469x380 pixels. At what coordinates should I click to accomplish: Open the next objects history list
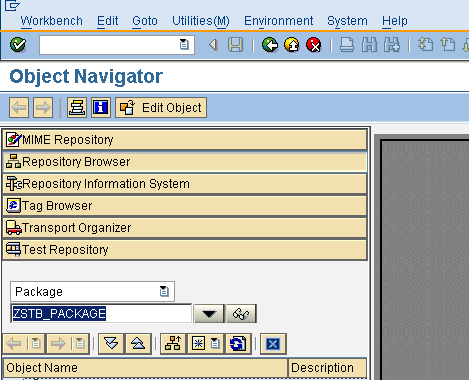pyautogui.click(x=80, y=344)
